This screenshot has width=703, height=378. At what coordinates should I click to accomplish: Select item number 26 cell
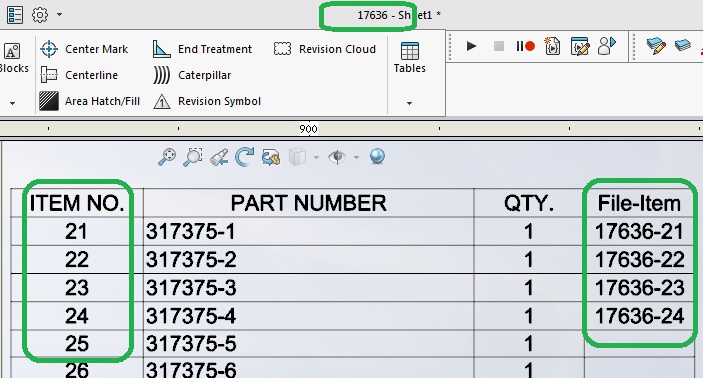pyautogui.click(x=77, y=369)
